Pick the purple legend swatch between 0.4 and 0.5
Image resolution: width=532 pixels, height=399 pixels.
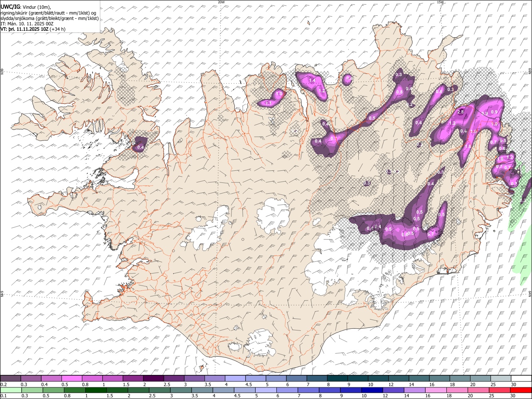51,378
